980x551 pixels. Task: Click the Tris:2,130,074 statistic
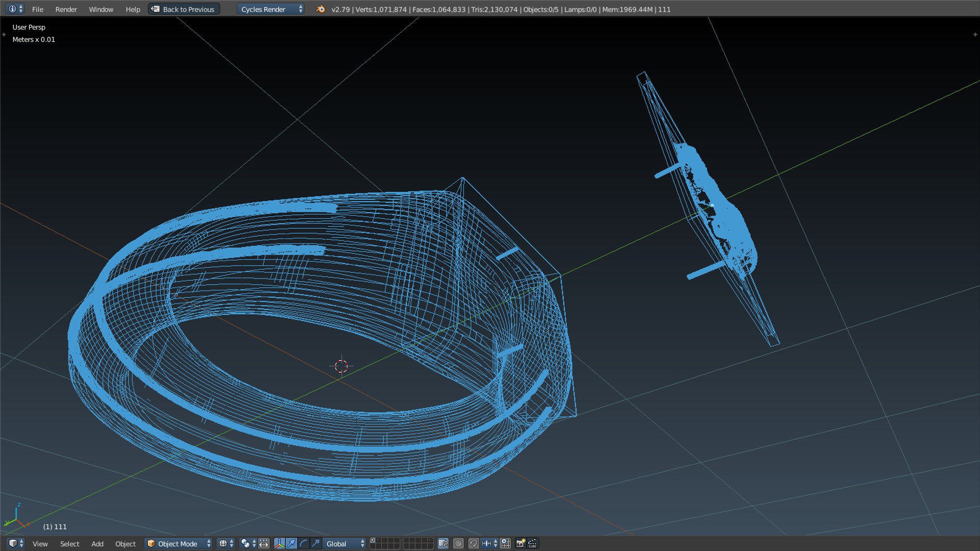(x=494, y=9)
